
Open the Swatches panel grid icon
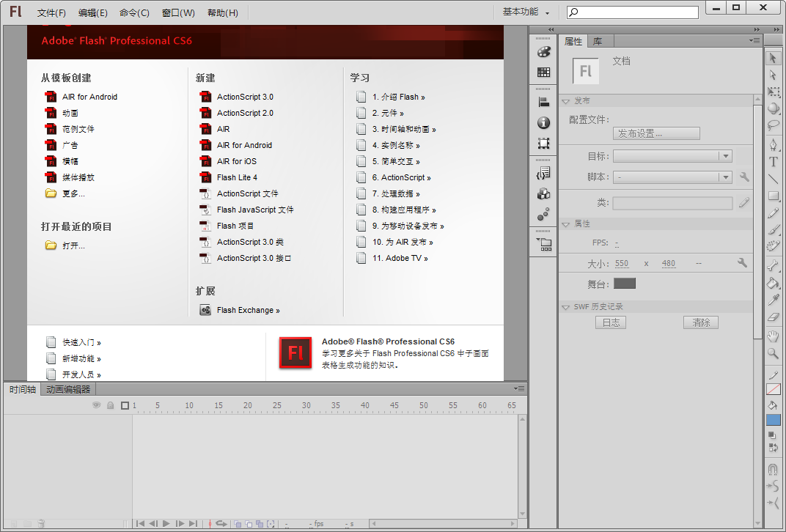point(543,73)
